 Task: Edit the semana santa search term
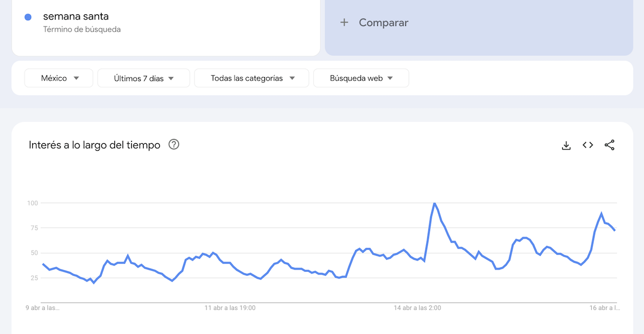click(76, 16)
